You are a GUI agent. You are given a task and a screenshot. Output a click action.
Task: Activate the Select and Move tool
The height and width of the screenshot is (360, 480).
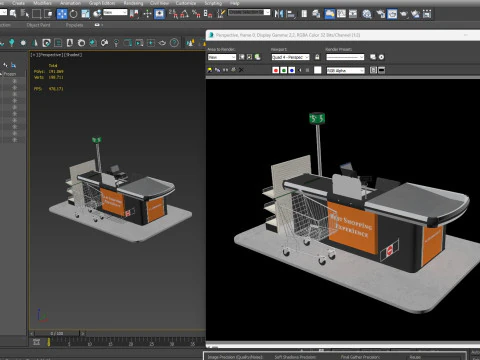pyautogui.click(x=62, y=14)
